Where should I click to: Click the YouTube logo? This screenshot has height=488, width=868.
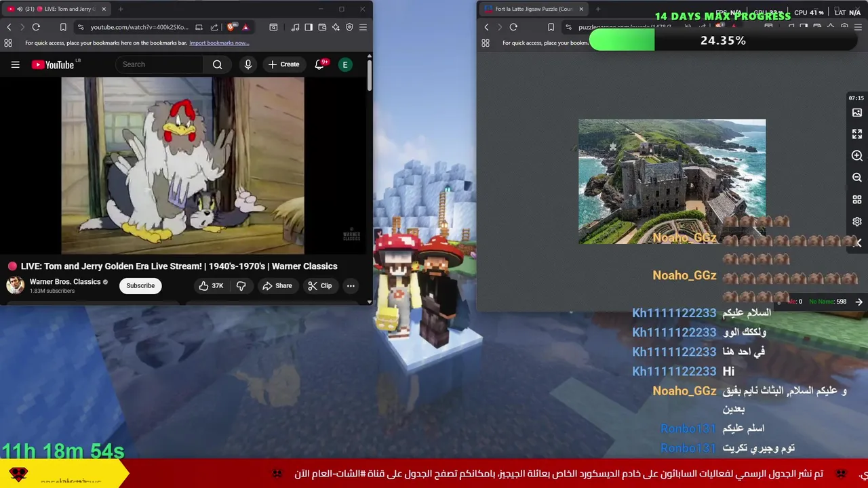(52, 64)
